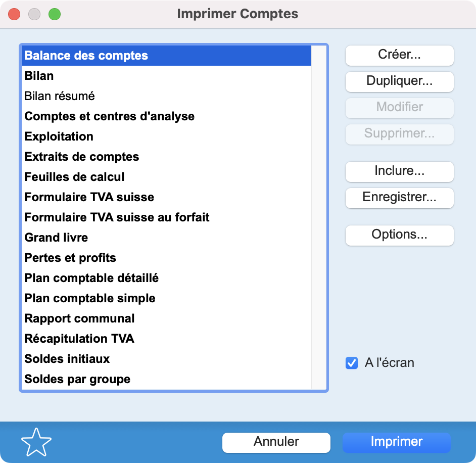
Task: Open the Options... settings
Action: (x=400, y=236)
